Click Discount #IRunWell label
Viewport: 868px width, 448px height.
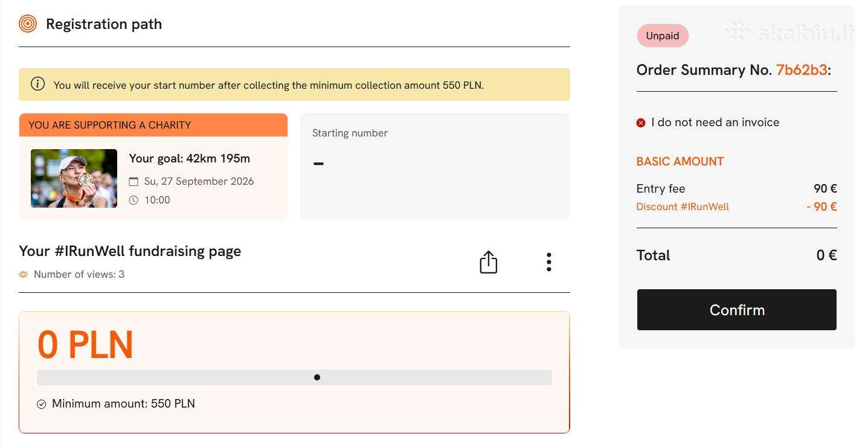[x=683, y=206]
